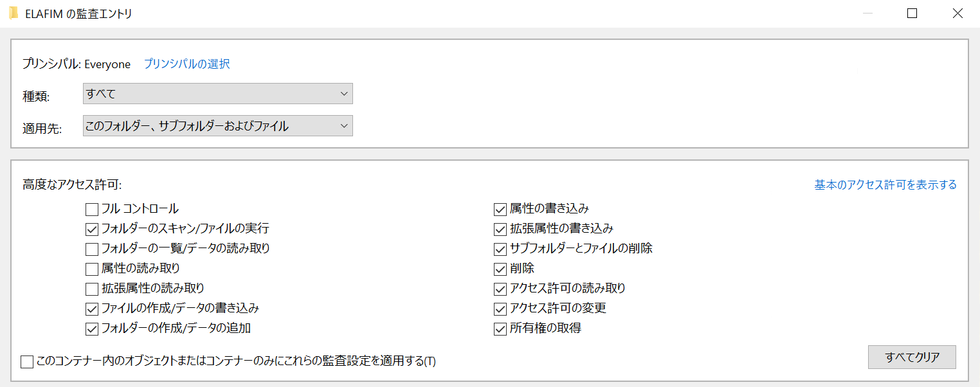Viewport: 980px width, 387px height.
Task: Open the 種類 dropdown showing すべて
Action: [217, 94]
